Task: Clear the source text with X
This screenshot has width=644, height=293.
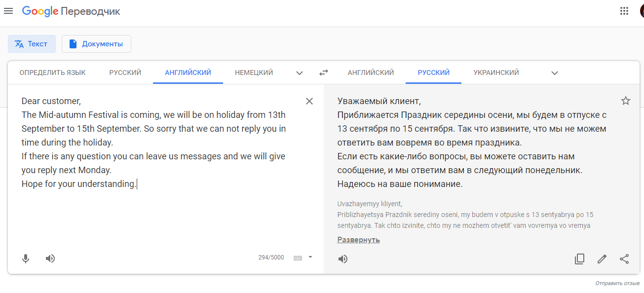Action: [x=309, y=101]
